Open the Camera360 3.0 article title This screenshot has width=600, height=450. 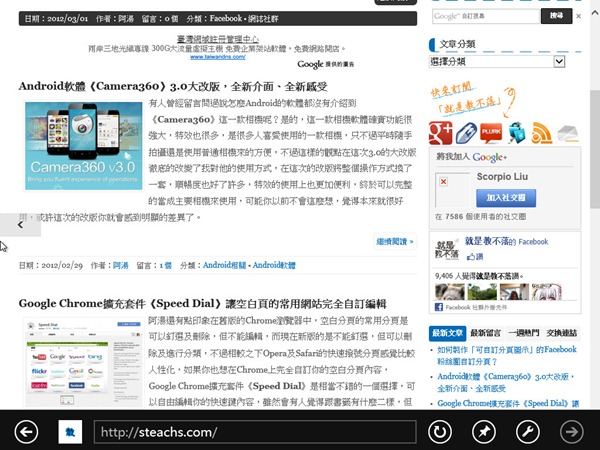pos(173,86)
